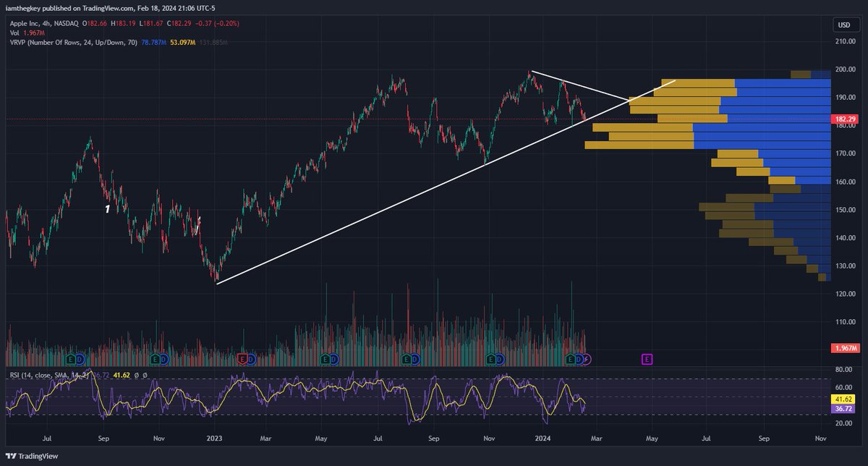Click the 2023 label on time axis

[x=213, y=439]
